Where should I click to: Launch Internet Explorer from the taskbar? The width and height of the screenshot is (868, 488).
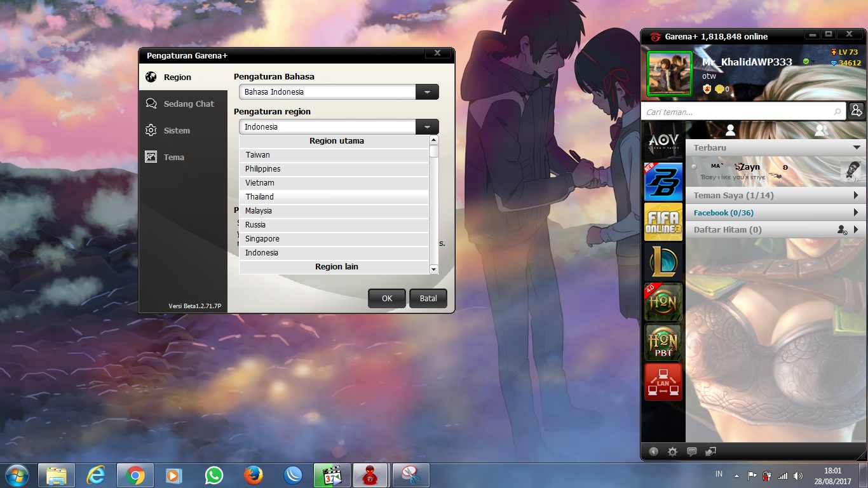tap(96, 475)
